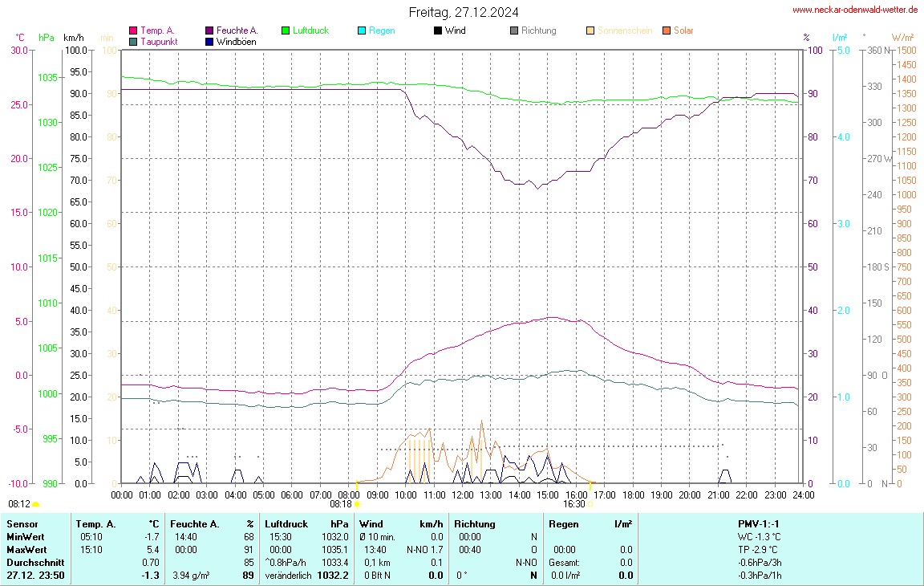Select the teal Taupunkt legend square

pyautogui.click(x=133, y=42)
